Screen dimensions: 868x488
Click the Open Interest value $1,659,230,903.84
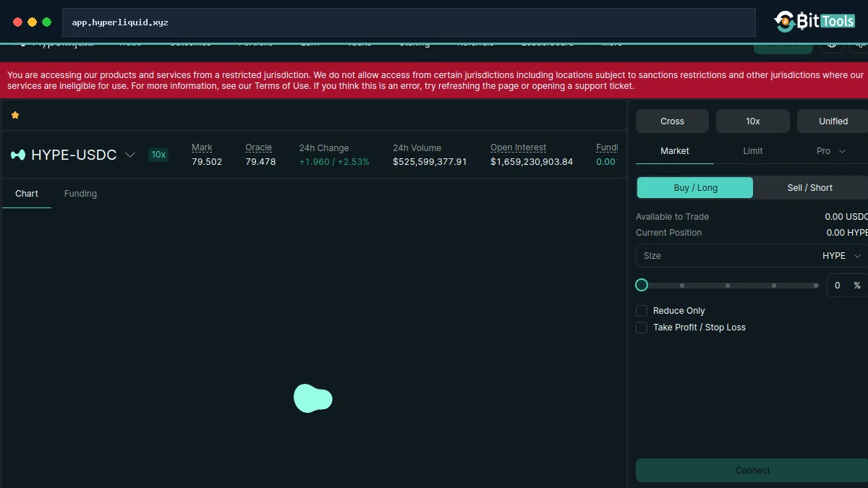point(532,162)
